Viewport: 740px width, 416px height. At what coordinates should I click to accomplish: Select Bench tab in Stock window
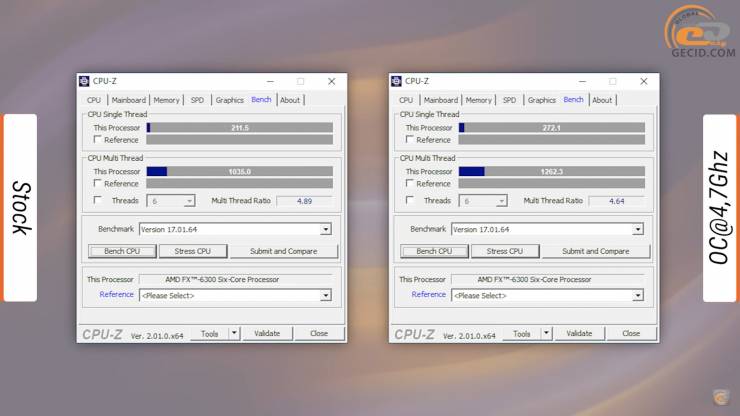pyautogui.click(x=261, y=100)
